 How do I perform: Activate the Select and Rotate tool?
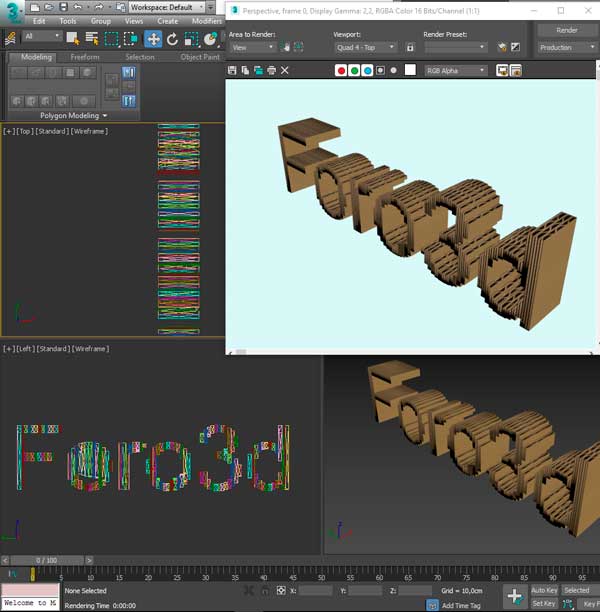(172, 39)
